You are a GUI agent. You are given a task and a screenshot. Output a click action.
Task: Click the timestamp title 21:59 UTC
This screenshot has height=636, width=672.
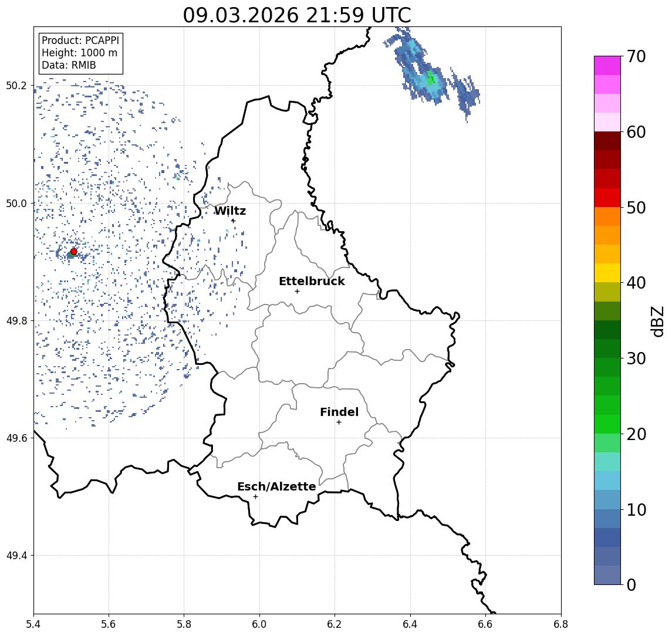click(x=297, y=15)
